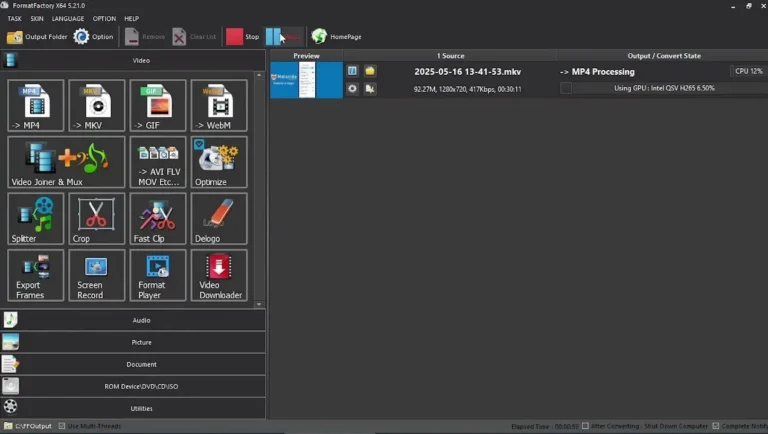Click the gear settings icon in task row
The height and width of the screenshot is (434, 768).
pos(352,89)
